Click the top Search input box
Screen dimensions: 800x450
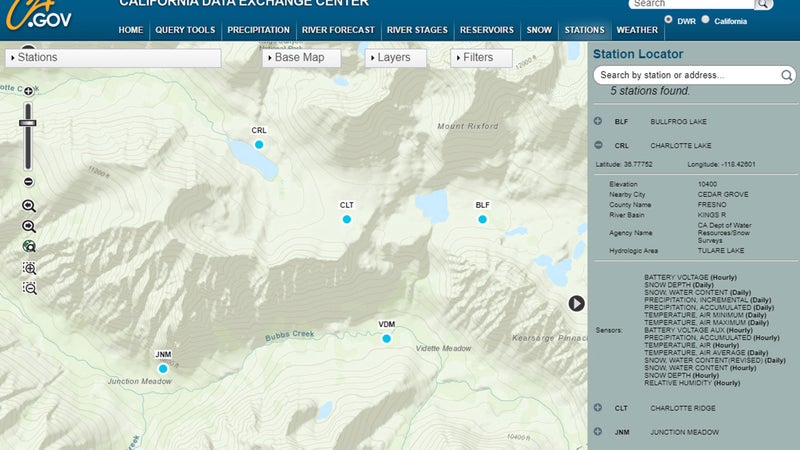691,4
